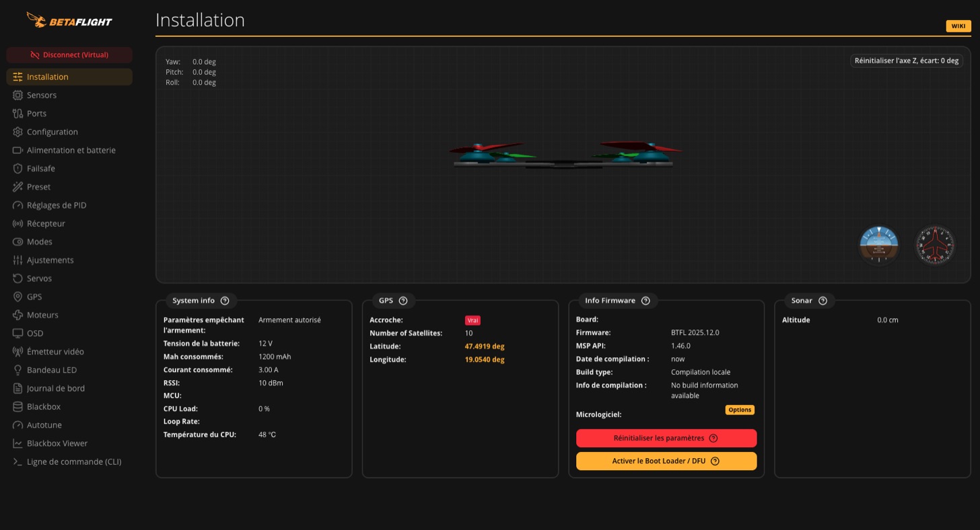Open the Configuration tab label
Screen dimensions: 980x530
pos(53,132)
